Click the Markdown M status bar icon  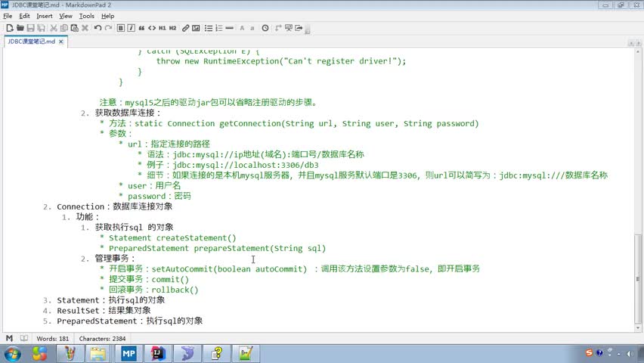point(9,338)
